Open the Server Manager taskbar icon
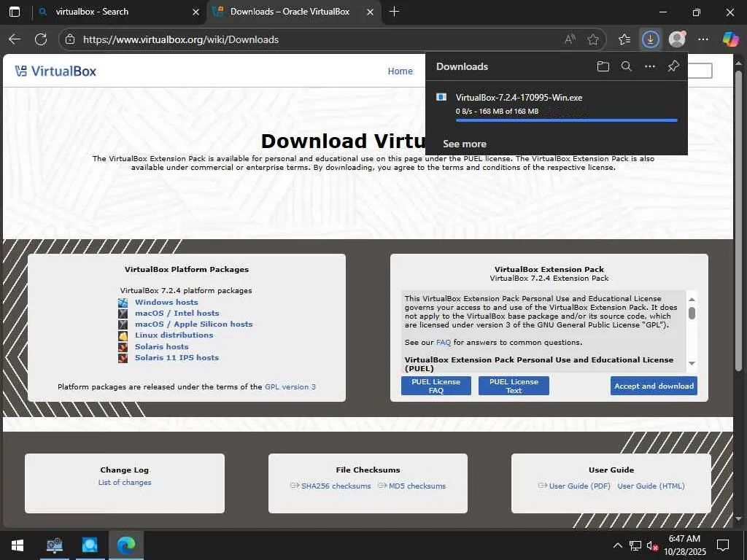The image size is (747, 560). (x=54, y=545)
